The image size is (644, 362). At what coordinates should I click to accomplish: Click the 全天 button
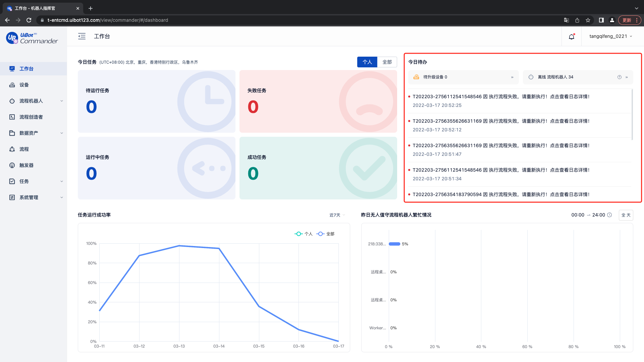(626, 215)
